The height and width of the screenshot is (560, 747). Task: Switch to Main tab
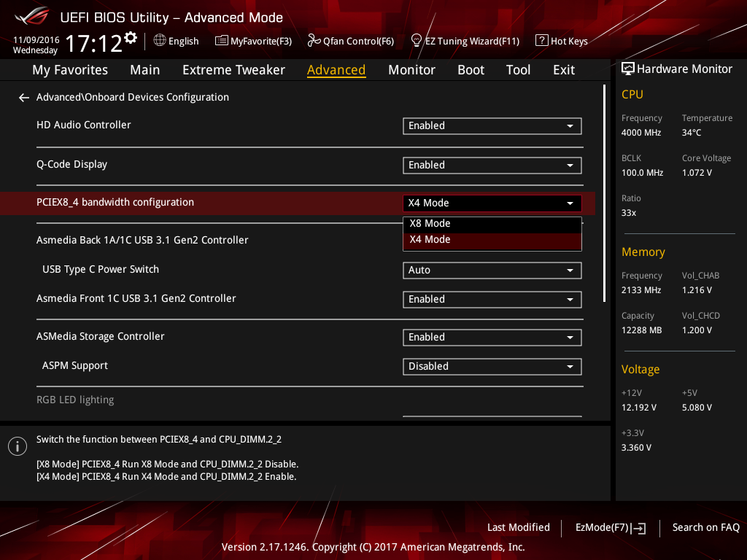[x=145, y=70]
